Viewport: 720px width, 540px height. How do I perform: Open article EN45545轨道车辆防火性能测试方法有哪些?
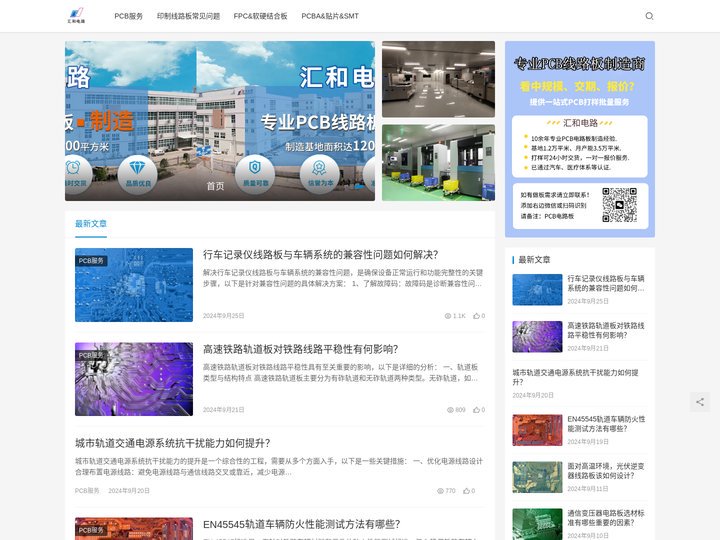(301, 524)
